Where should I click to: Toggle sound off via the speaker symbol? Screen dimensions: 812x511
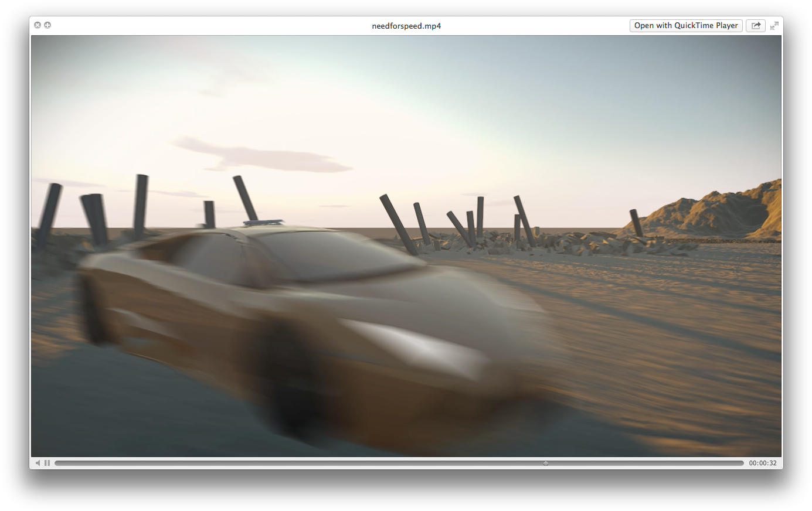(x=38, y=462)
